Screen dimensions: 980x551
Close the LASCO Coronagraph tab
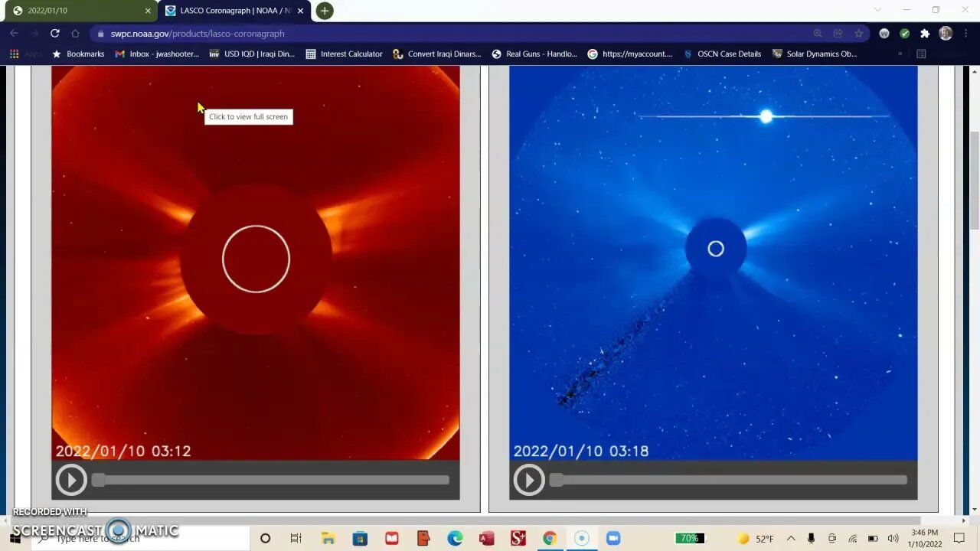coord(300,11)
